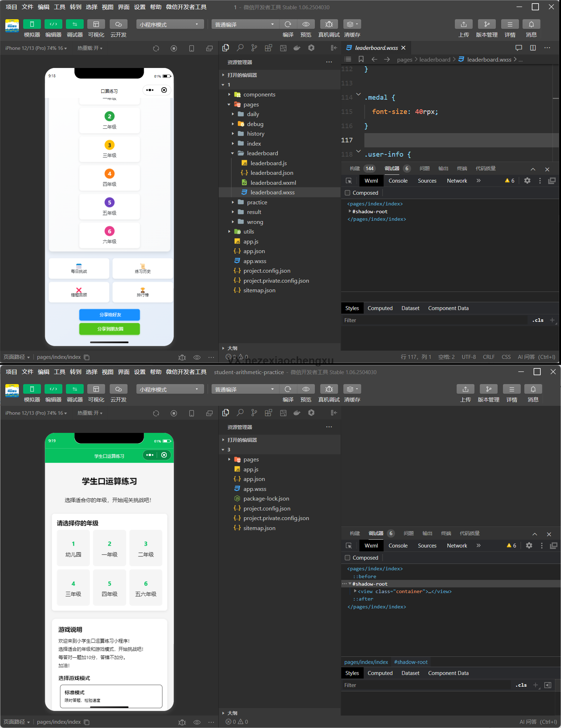Click the 清缓存 layers icon in the lower window
561x728 pixels.
click(x=352, y=389)
